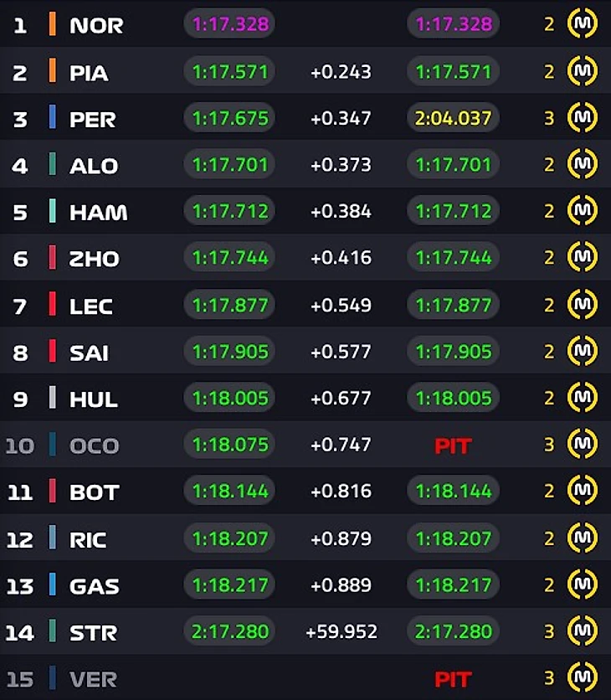This screenshot has height=700, width=611.
Task: Click best lap time 1:18.144 for BOT
Action: point(230,492)
